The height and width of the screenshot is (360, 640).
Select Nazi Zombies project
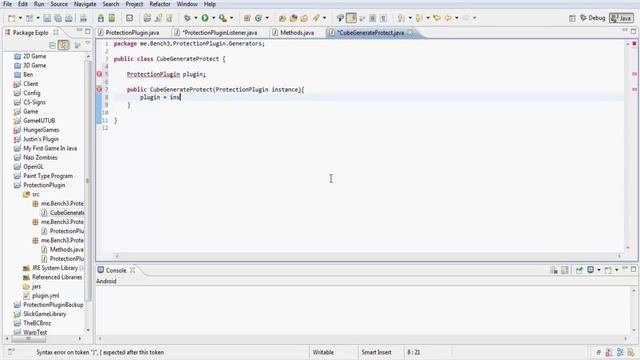click(x=40, y=158)
